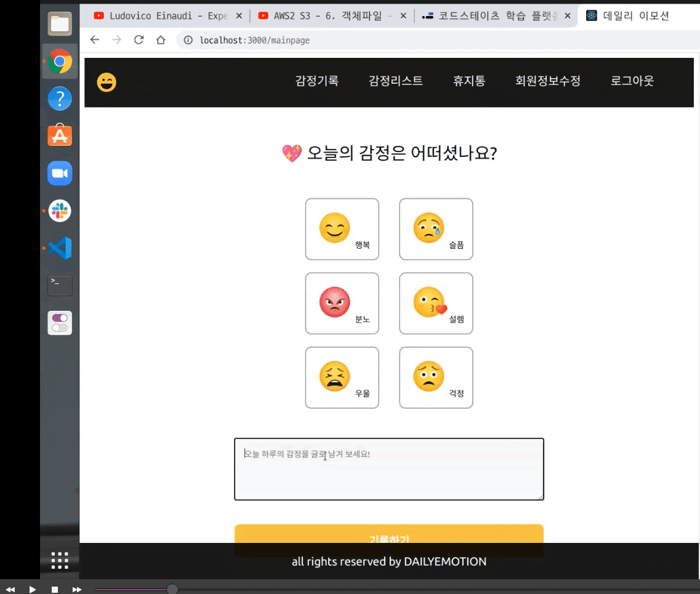Launch Google Chrome from the dock
Image resolution: width=700 pixels, height=594 pixels.
click(x=60, y=62)
